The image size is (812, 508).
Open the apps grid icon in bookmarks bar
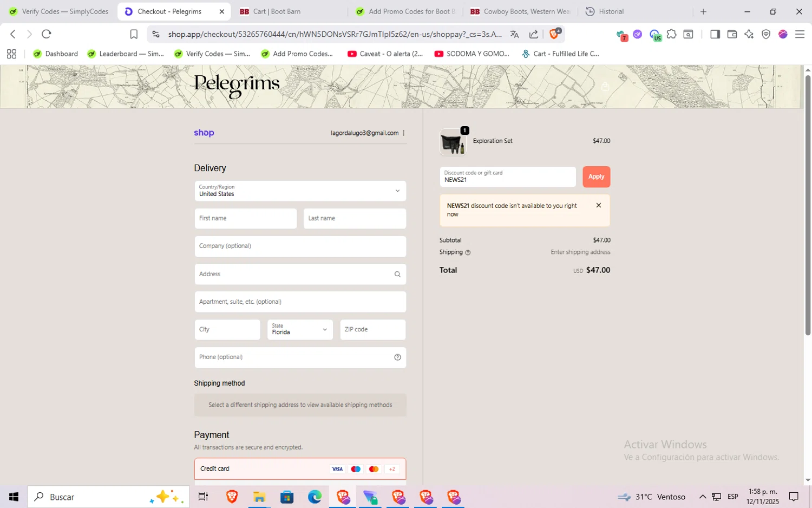11,54
